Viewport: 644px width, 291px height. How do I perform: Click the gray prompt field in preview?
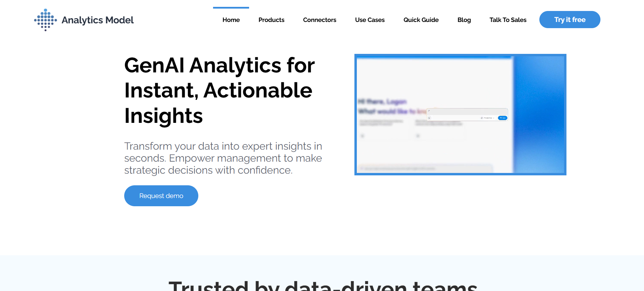click(x=467, y=112)
